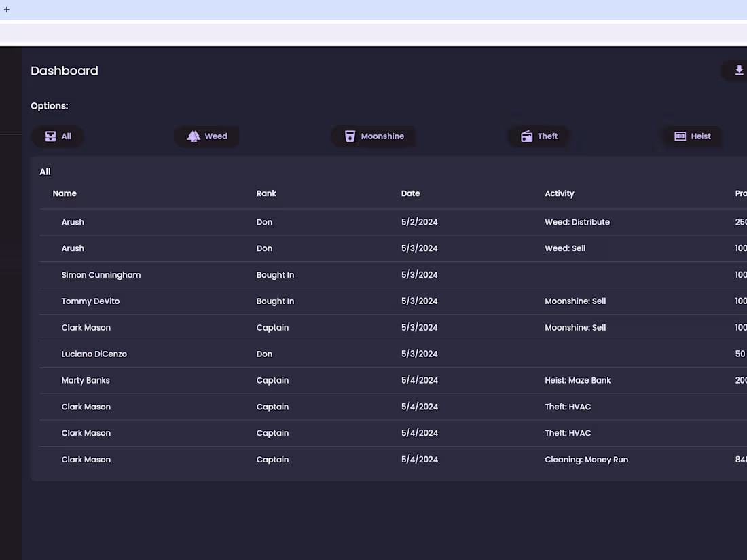Screen dimensions: 747x560
Task: Click Marty Banks' 5/4/2024 date
Action: point(419,380)
